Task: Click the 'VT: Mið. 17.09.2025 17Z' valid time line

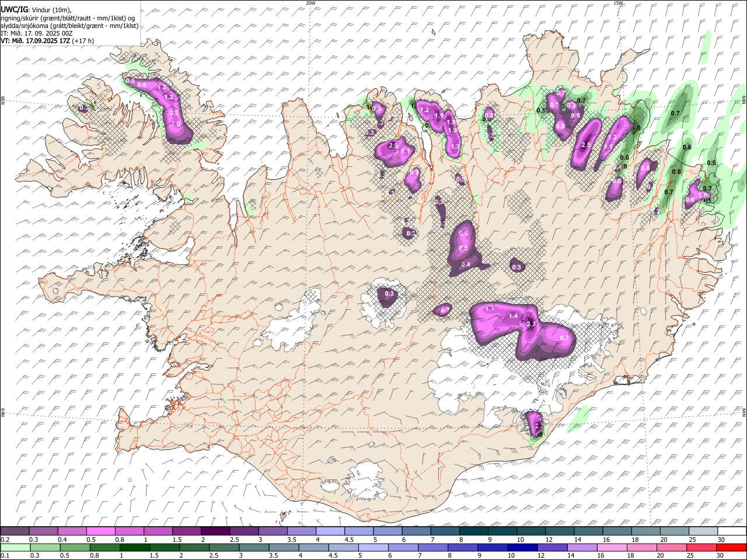Action: click(x=47, y=41)
